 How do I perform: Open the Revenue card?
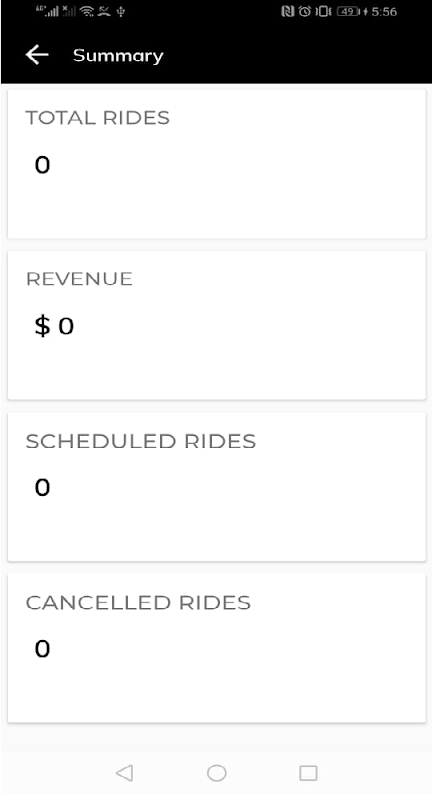216,325
